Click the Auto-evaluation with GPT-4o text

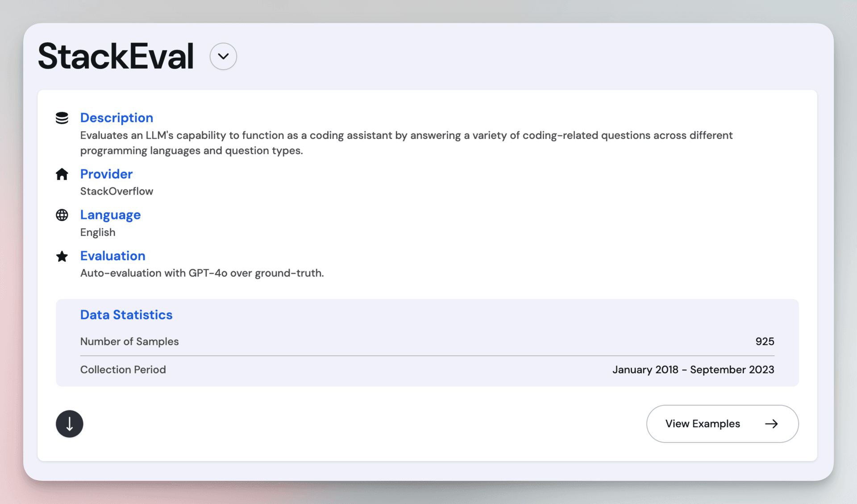click(202, 273)
